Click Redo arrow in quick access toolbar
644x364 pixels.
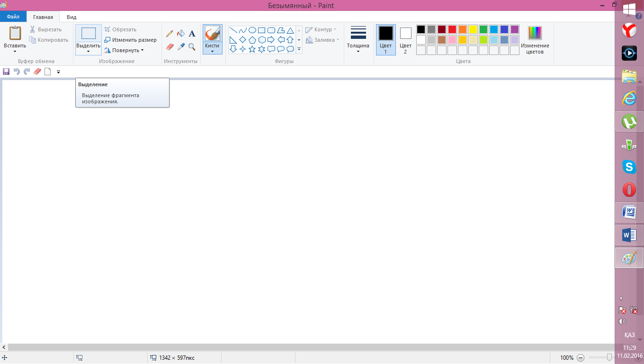27,72
